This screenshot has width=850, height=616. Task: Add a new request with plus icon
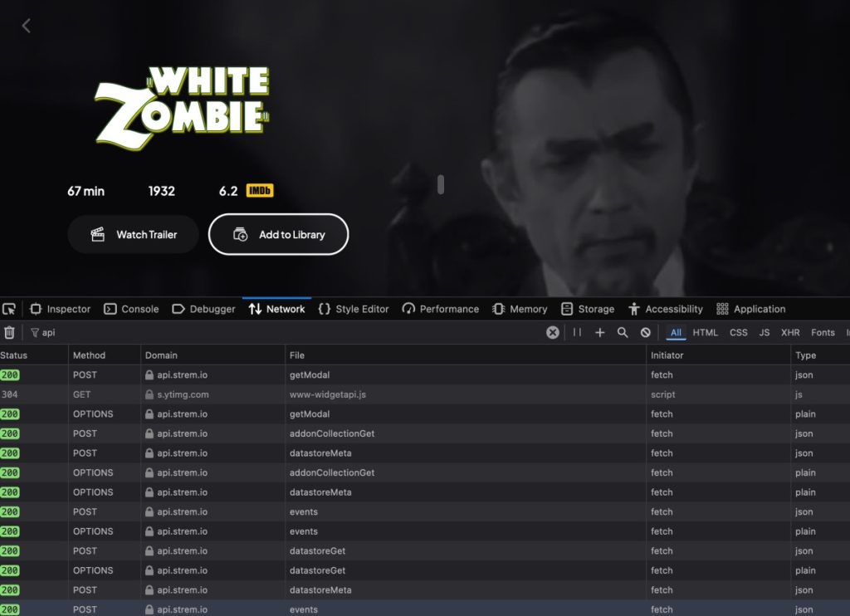point(599,332)
